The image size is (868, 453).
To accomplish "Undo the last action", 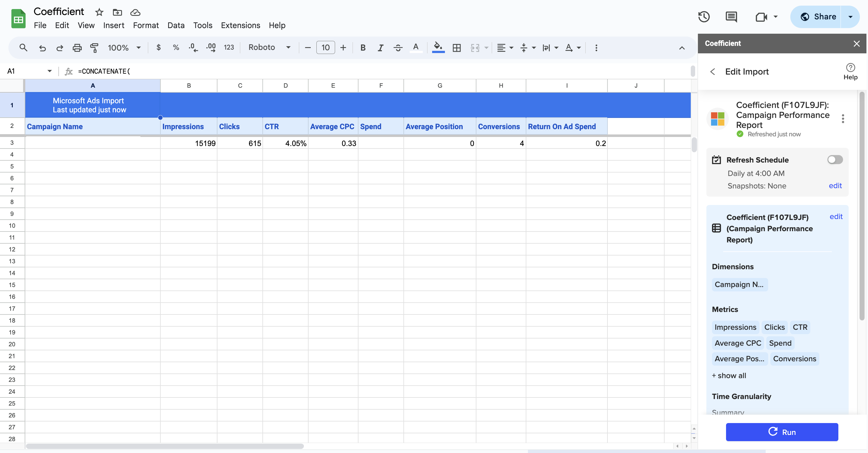I will click(x=42, y=47).
